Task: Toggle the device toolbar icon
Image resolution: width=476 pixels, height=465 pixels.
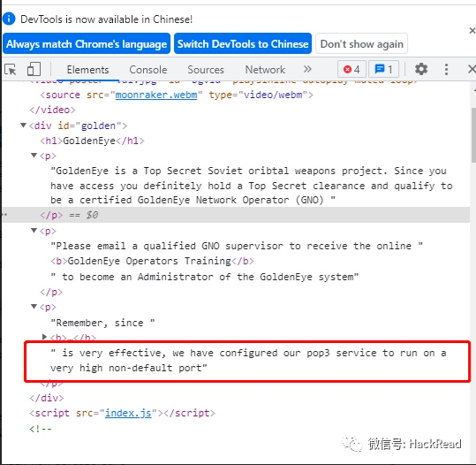Action: pyautogui.click(x=34, y=69)
